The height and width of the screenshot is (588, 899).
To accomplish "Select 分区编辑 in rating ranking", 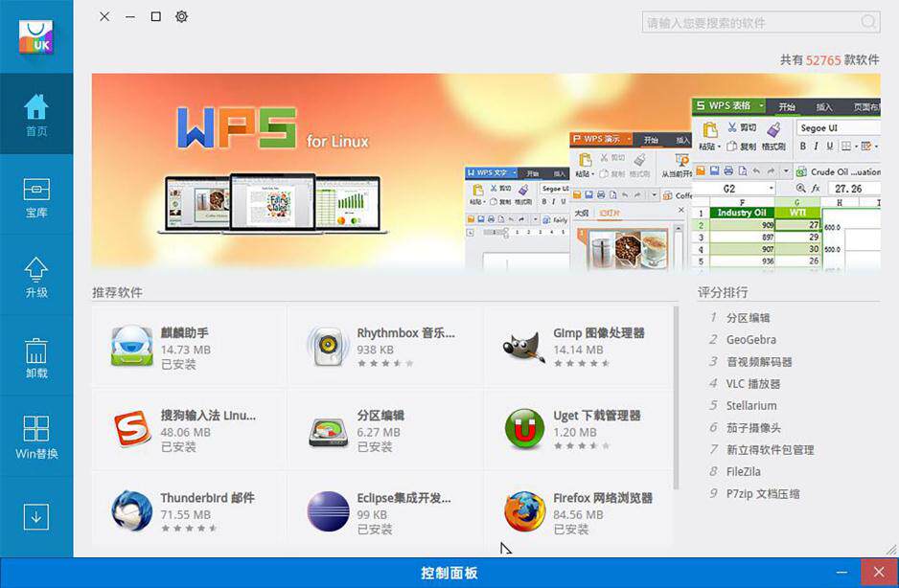I will click(749, 318).
